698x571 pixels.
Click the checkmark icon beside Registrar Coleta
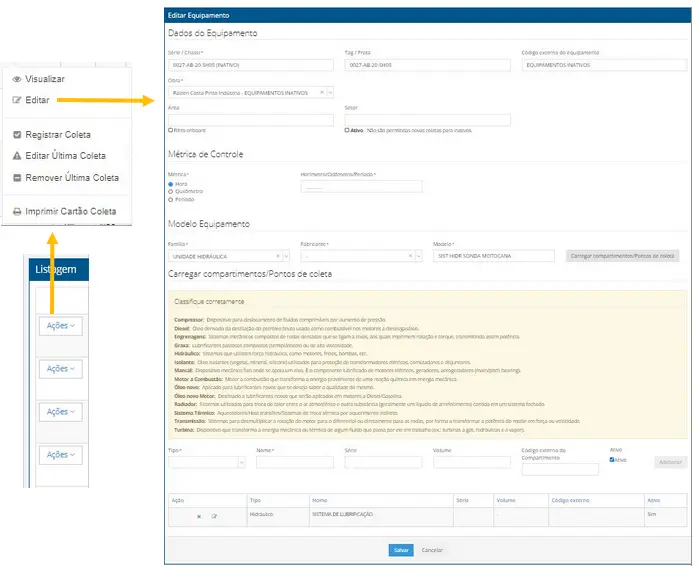tap(17, 135)
